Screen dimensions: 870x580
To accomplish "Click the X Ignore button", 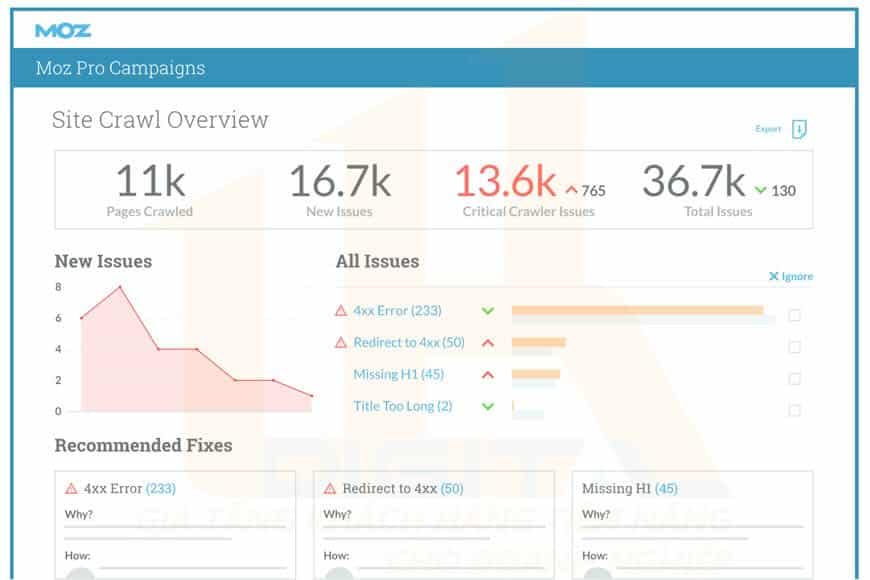I will (x=790, y=276).
